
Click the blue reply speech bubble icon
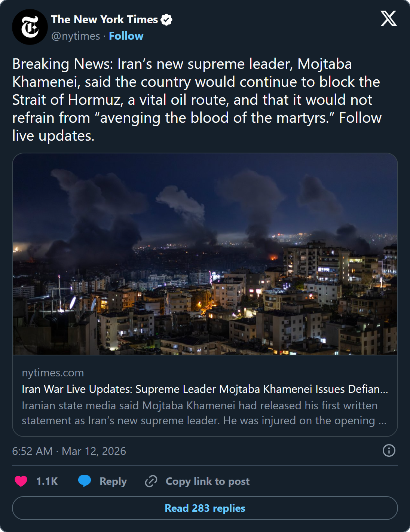[85, 481]
